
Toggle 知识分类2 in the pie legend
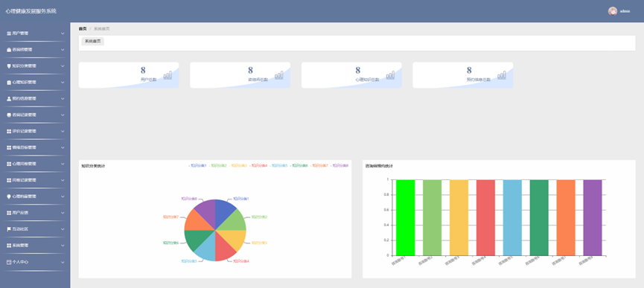[x=218, y=166]
